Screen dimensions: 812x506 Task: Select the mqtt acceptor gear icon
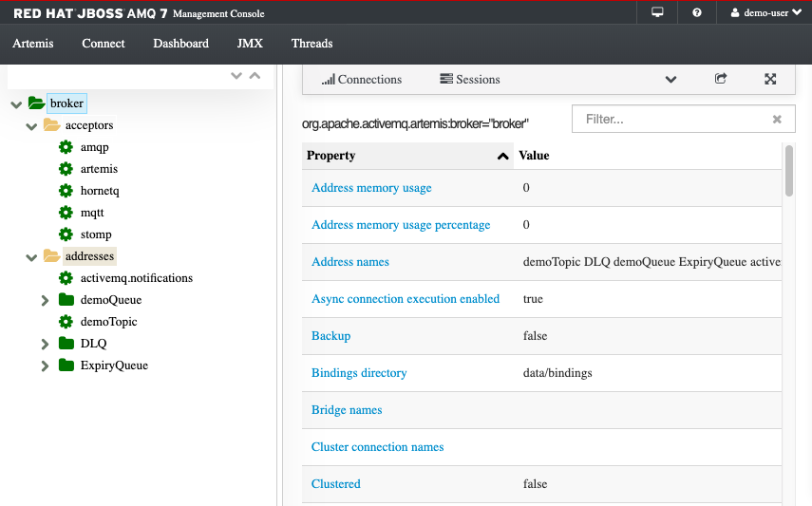pos(66,213)
